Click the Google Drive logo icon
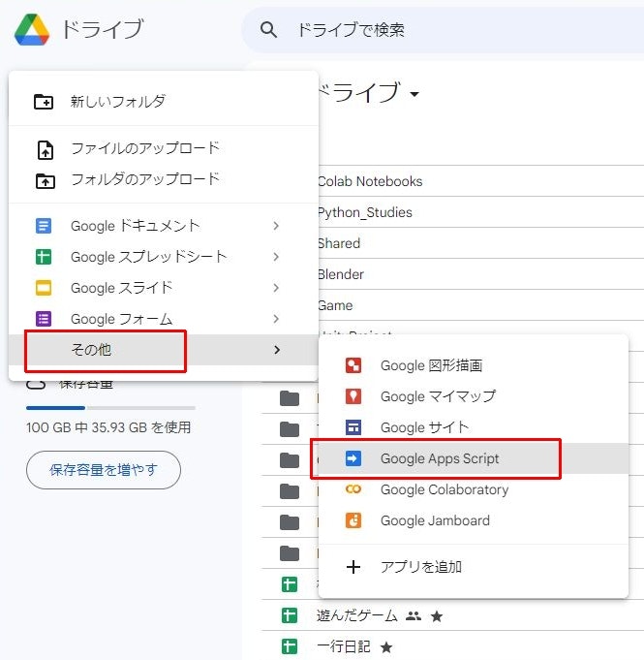Image resolution: width=644 pixels, height=660 pixels. (x=32, y=29)
